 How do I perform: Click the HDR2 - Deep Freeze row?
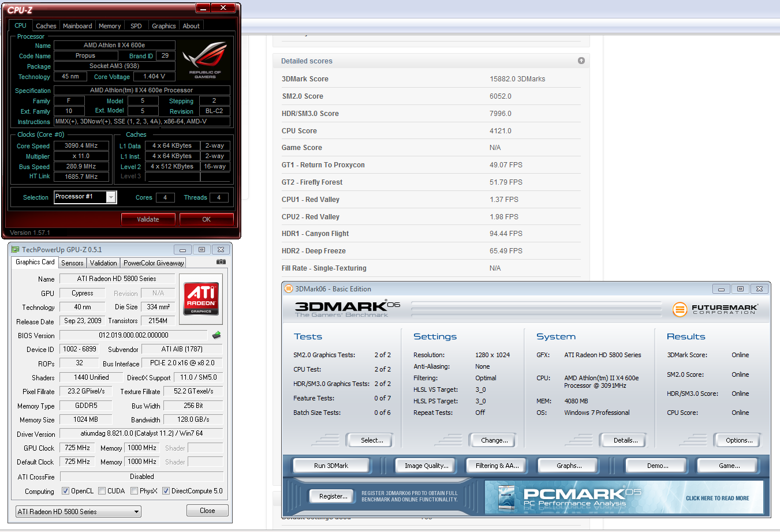pyautogui.click(x=431, y=251)
